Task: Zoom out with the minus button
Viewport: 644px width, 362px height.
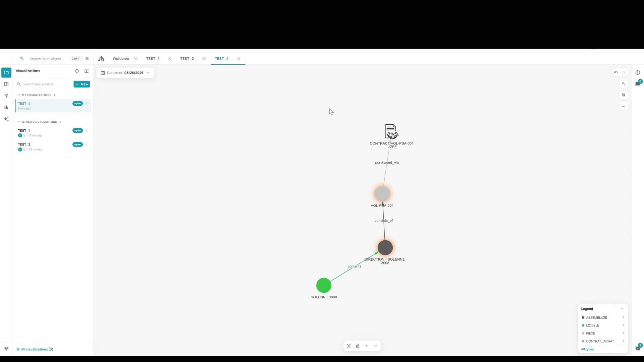Action: (x=376, y=346)
